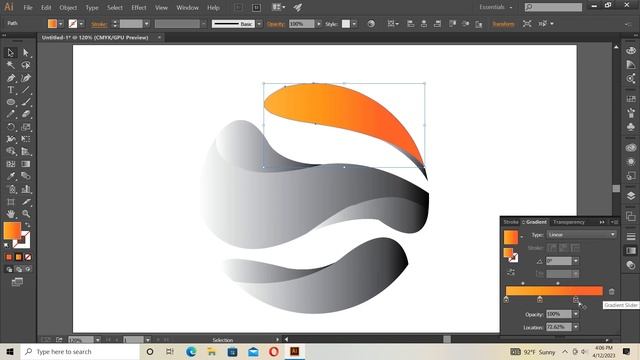This screenshot has width=640, height=360.
Task: Delete the selected gradient stop with trash icon
Action: (x=611, y=291)
